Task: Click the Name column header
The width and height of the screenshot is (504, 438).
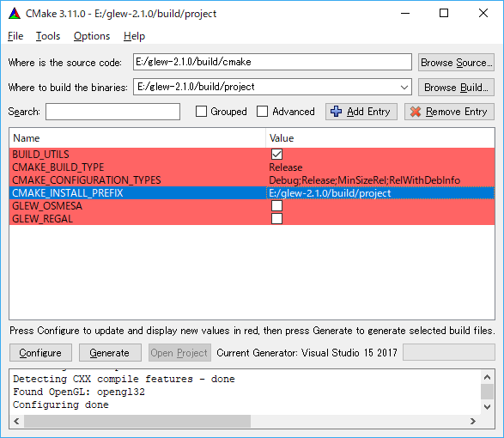Action: 137,138
